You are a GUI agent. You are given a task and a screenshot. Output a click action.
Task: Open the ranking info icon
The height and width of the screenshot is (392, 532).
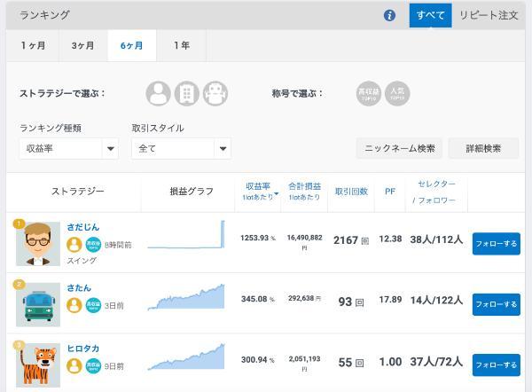389,15
